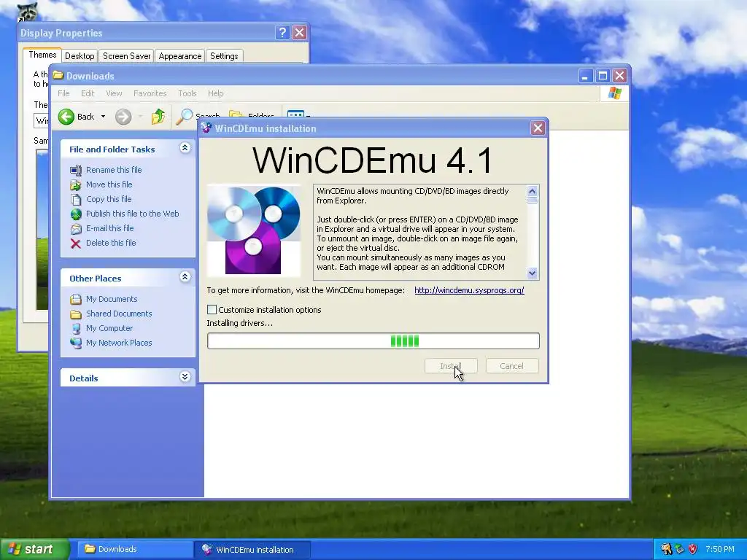Open the Tools menu in Downloads
Image resolution: width=747 pixels, height=560 pixels.
coord(187,93)
